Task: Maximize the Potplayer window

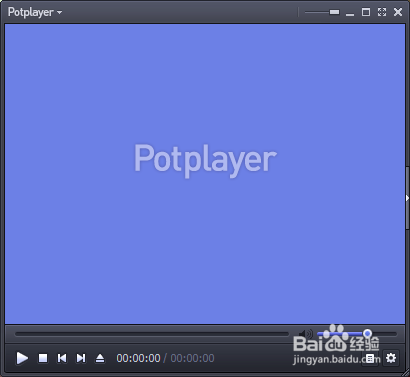Action: point(366,12)
